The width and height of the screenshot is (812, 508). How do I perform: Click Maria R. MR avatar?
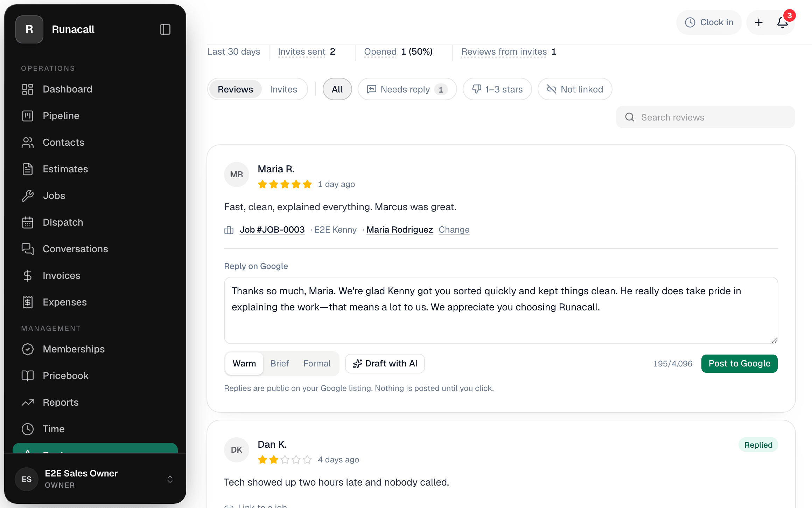coord(237,174)
